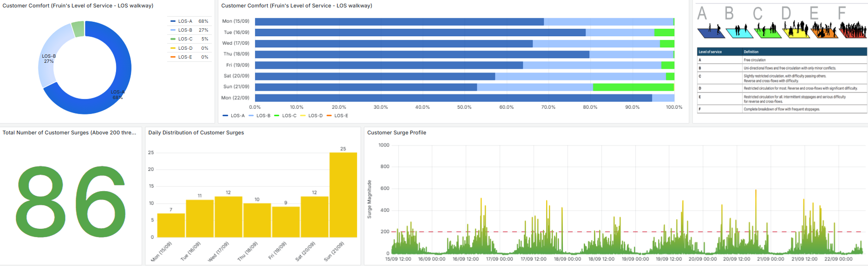The width and height of the screenshot is (868, 266).
Task: Click the 'Complete breakdown of flow' definition row
Action: tap(782, 109)
